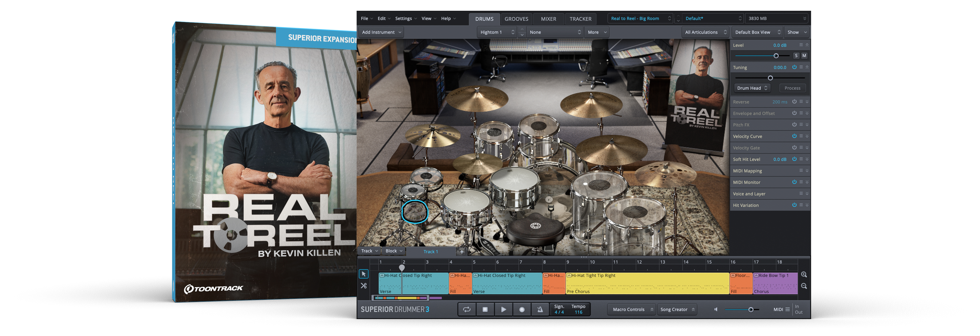
Task: Open the Block menu button
Action: [394, 251]
